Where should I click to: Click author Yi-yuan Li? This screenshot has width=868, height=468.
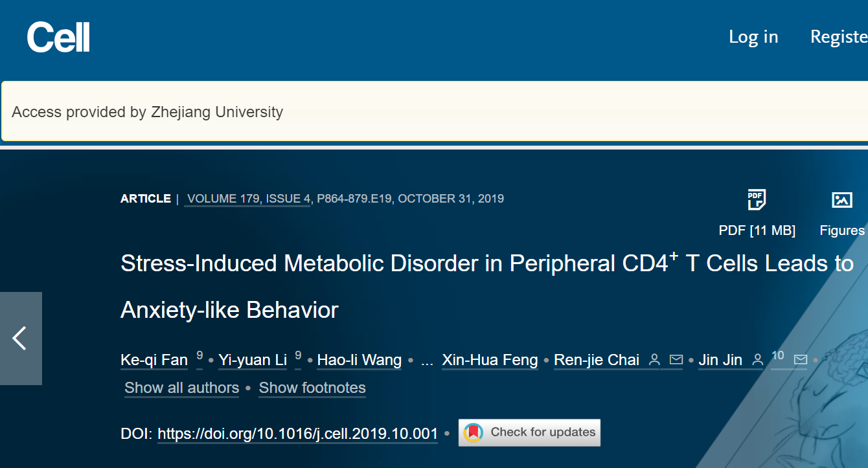(253, 360)
